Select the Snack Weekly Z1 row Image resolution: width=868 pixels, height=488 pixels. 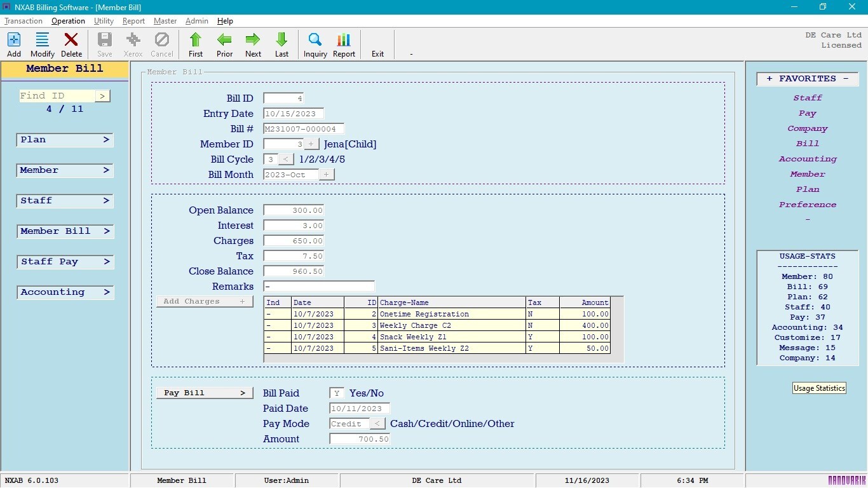(437, 337)
